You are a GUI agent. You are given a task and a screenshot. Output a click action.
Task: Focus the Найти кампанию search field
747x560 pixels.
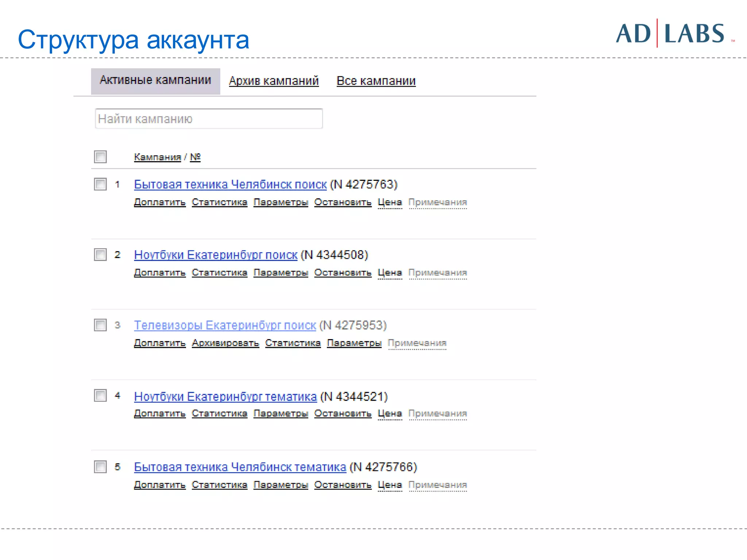point(209,118)
